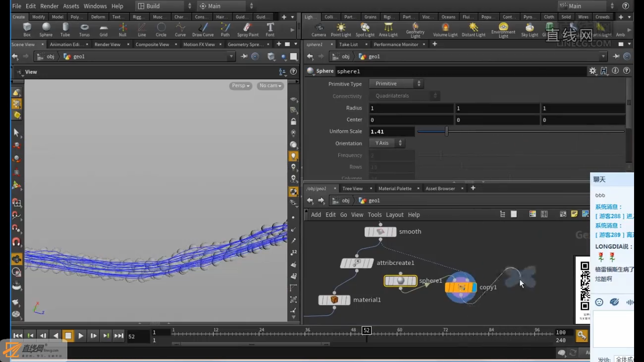Expand the parameter pane path dropdown arrow
The width and height of the screenshot is (644, 362).
click(603, 57)
